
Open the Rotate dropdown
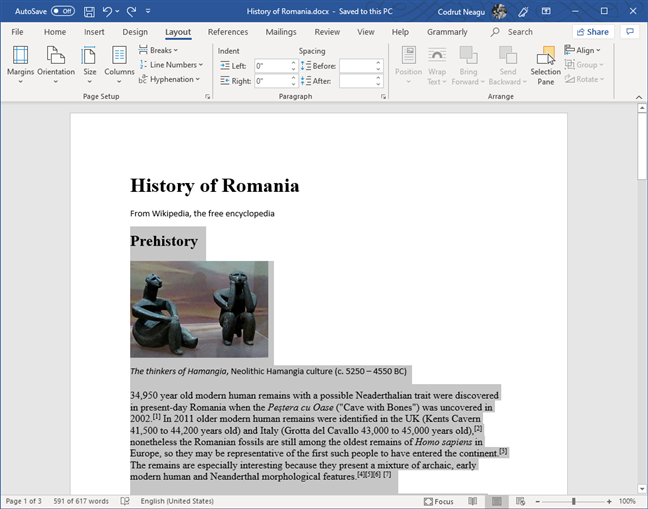584,79
